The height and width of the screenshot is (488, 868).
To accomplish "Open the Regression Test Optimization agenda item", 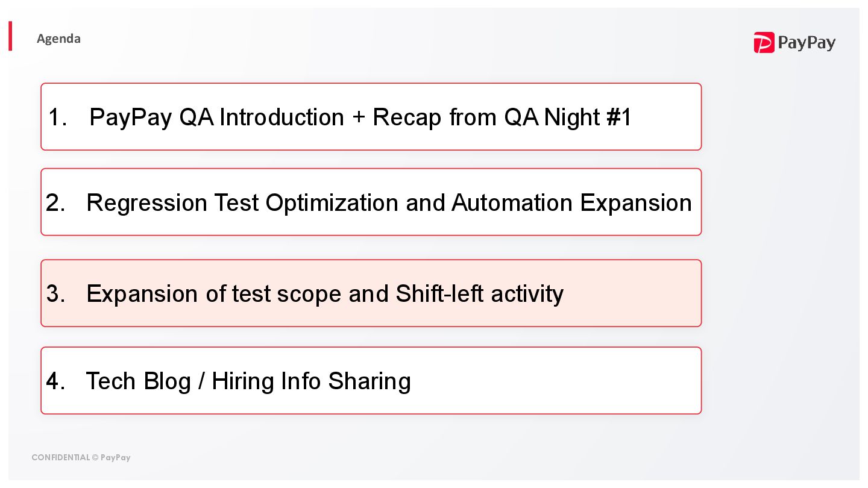I will (x=371, y=202).
